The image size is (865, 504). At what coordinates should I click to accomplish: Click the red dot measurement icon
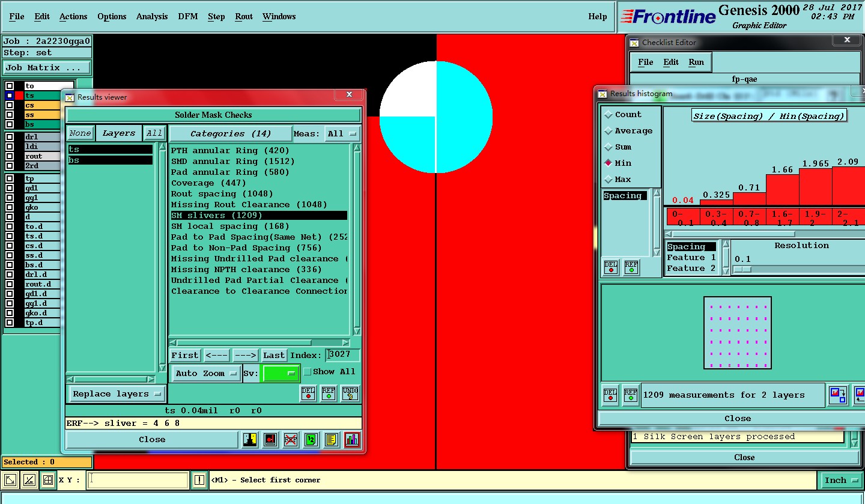pos(270,440)
